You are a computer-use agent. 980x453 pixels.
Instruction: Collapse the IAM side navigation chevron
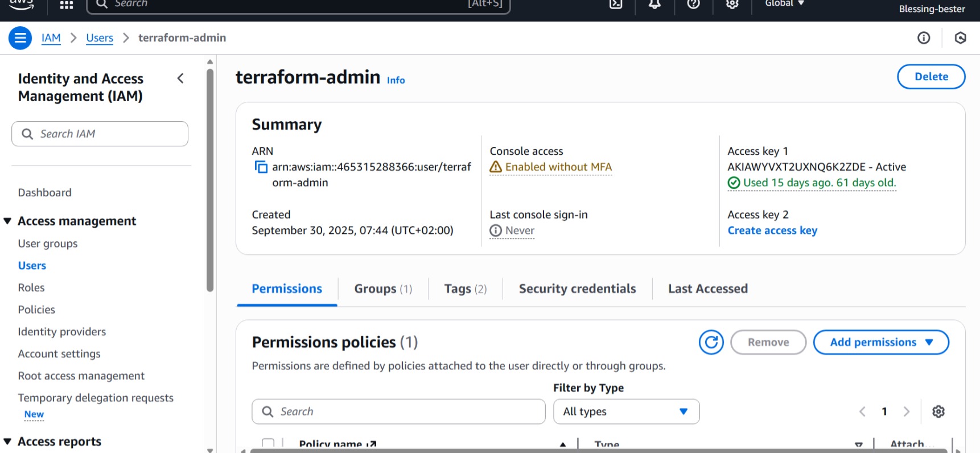coord(180,79)
